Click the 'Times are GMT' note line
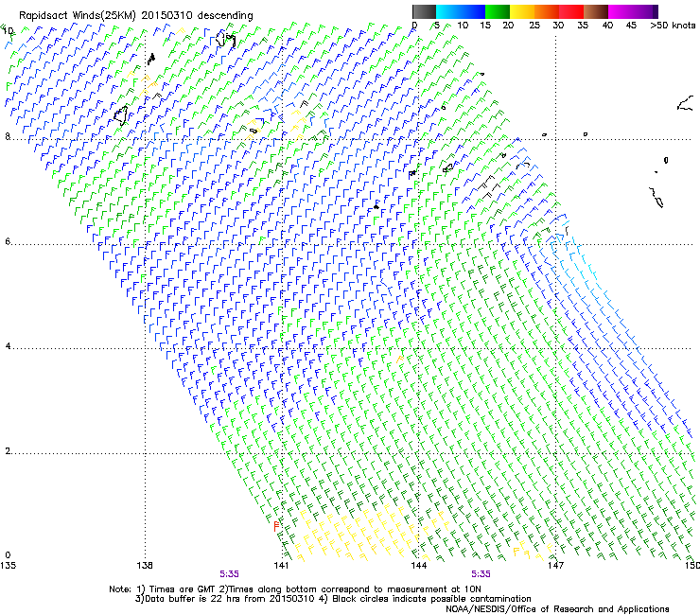The height and width of the screenshot is (615, 700). point(295,589)
